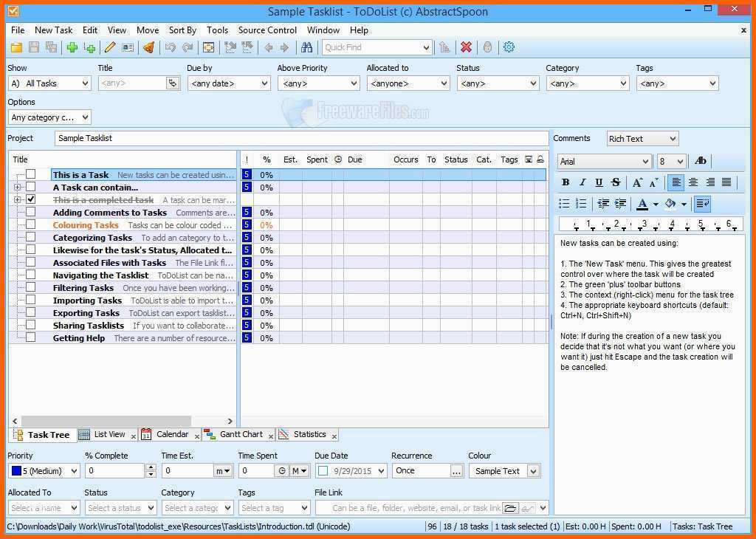Click the Undo arrow icon
The image size is (756, 539).
pos(171,47)
